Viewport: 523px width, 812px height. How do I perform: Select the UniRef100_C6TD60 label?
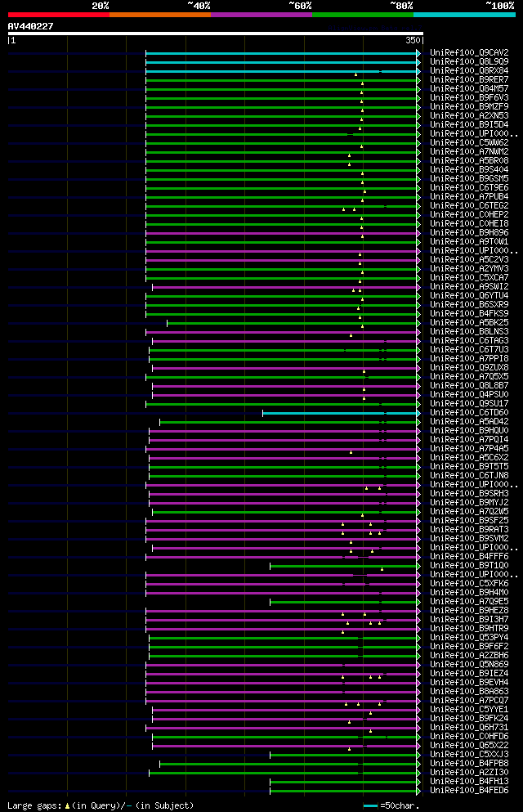[469, 413]
